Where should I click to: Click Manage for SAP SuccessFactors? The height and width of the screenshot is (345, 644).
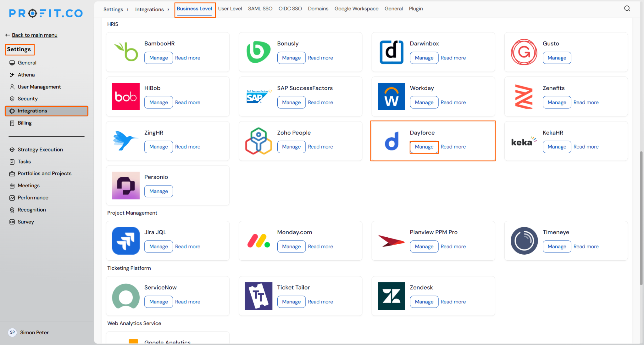point(291,102)
